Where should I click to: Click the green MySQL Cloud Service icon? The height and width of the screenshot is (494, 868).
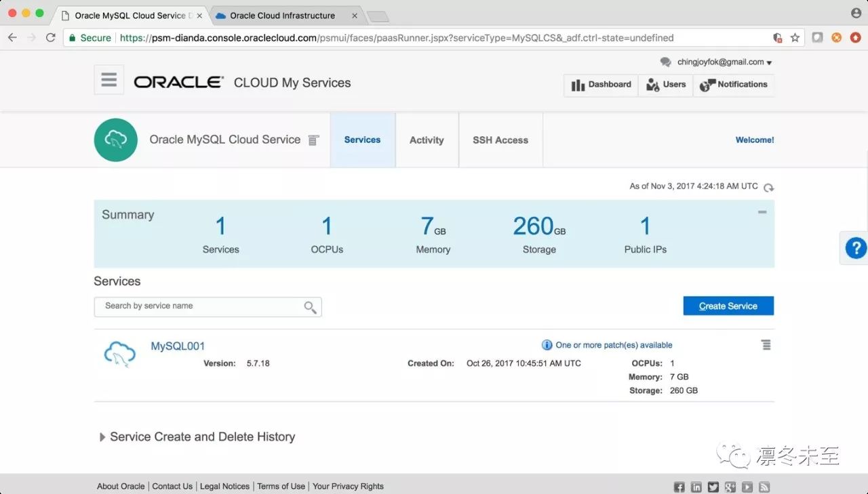coord(116,140)
